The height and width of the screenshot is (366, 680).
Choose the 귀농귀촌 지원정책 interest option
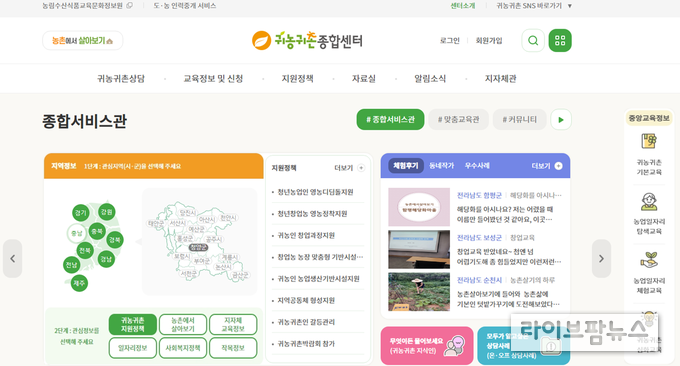[x=133, y=324]
